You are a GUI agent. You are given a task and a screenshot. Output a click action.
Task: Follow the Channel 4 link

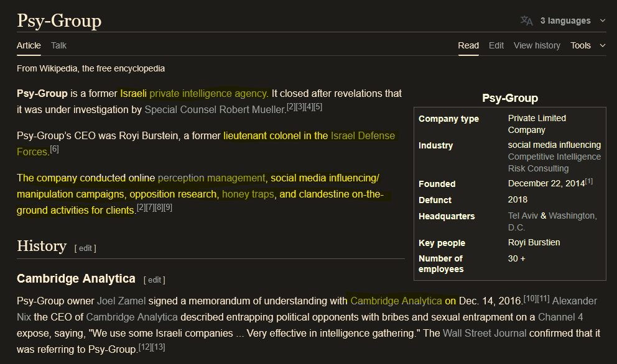pyautogui.click(x=560, y=317)
